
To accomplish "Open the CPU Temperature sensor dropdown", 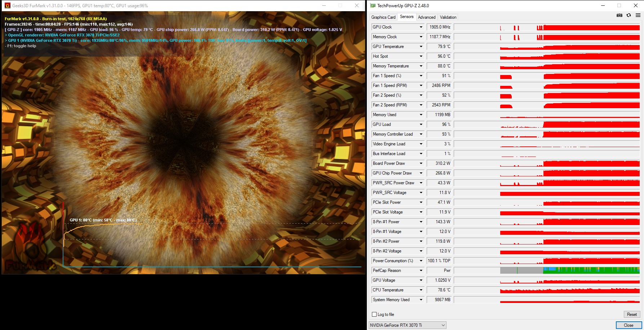I will tap(421, 290).
